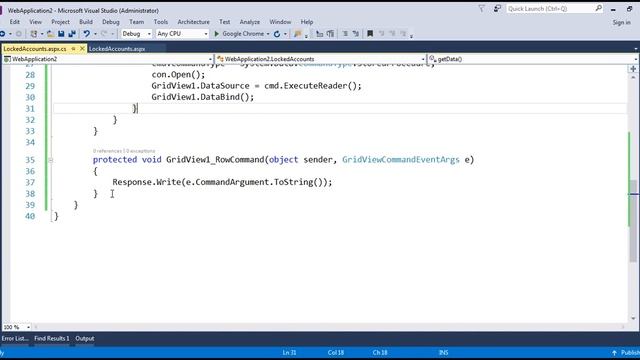Start debugging with green play arrow
640x360 pixels.
217,34
